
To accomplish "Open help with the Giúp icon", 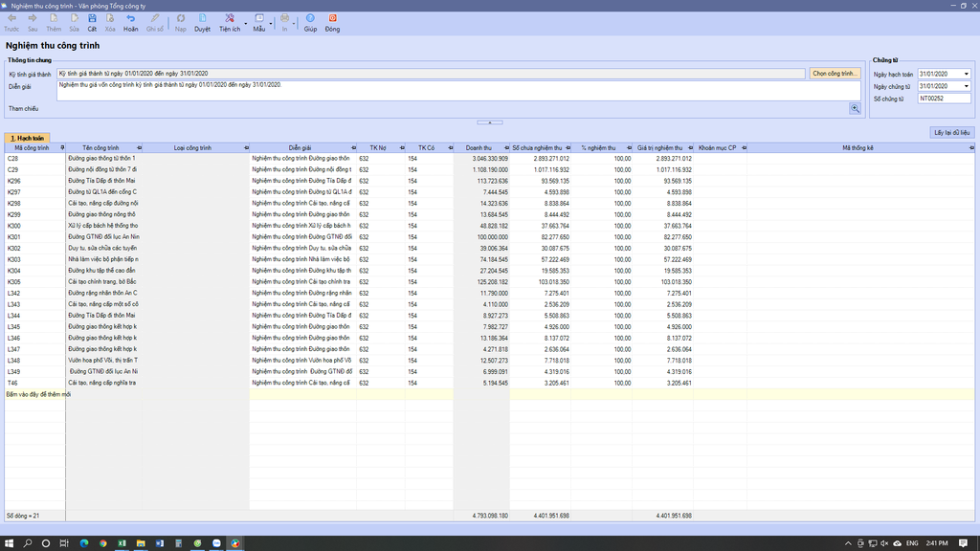I will (x=310, y=19).
